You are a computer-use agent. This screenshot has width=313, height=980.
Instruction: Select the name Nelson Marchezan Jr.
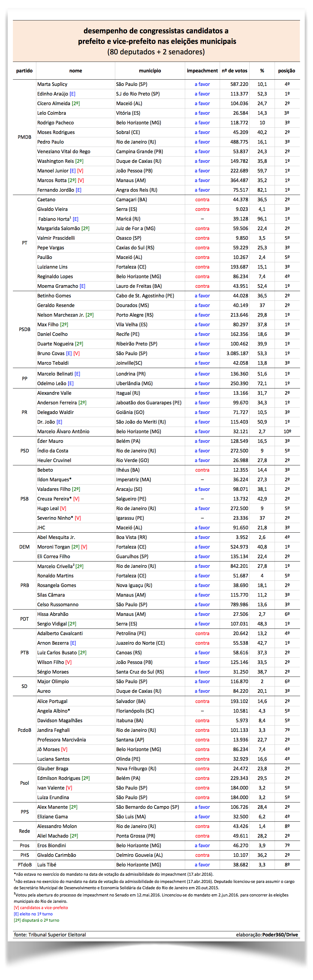click(x=61, y=315)
